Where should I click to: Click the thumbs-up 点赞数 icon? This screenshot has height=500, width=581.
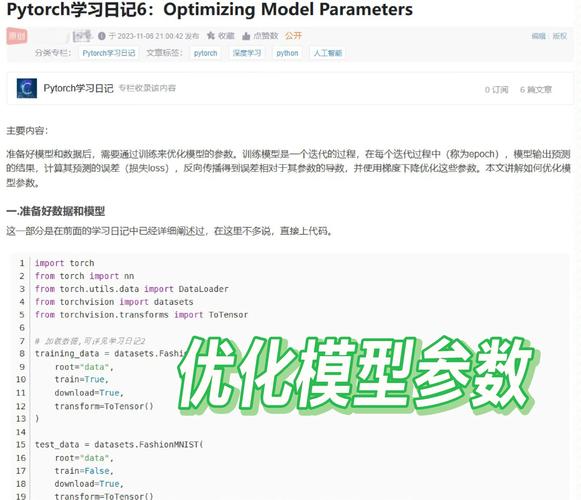tap(246, 36)
